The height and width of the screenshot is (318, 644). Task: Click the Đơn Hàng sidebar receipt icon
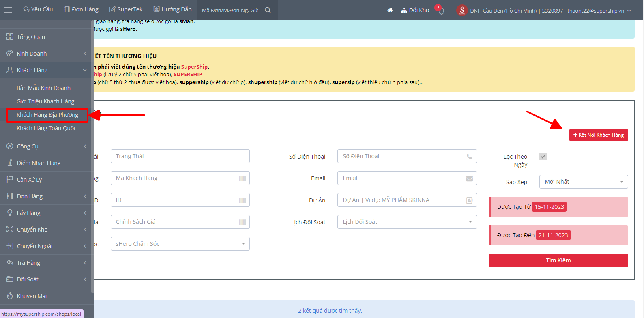coord(10,196)
